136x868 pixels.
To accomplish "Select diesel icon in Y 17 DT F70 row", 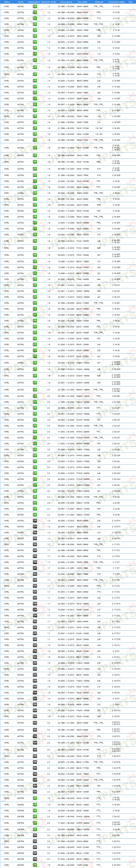I will (x=35, y=574).
